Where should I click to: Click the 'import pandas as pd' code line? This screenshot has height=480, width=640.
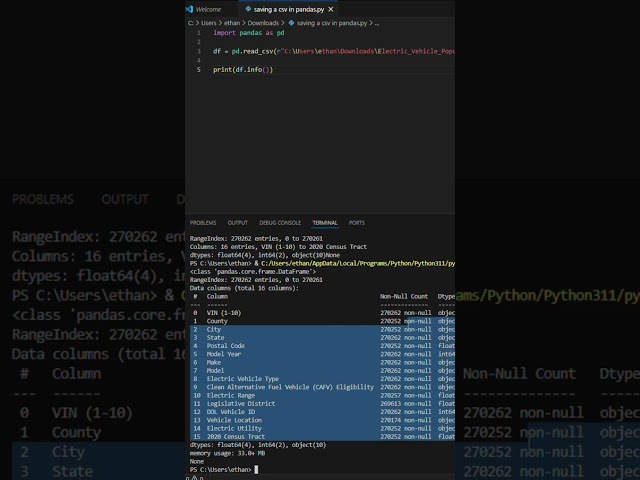pos(249,33)
